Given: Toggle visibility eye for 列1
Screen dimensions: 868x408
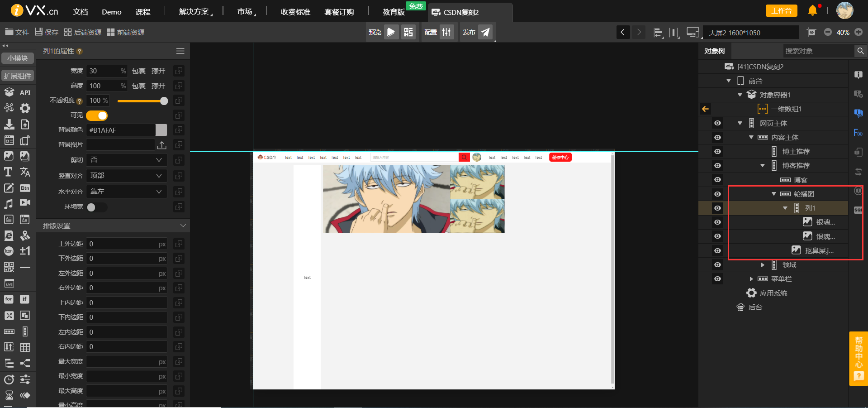Looking at the screenshot, I should (x=717, y=208).
